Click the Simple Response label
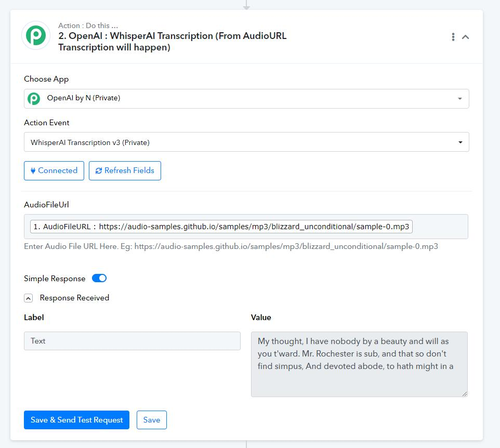Screen dimensions: 500x448 click(x=55, y=279)
